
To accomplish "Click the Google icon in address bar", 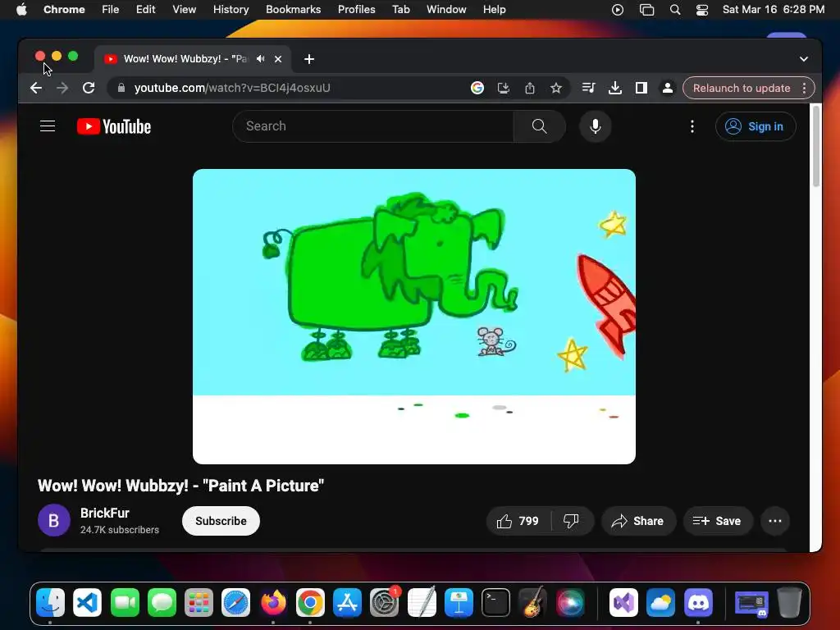I will tap(477, 88).
